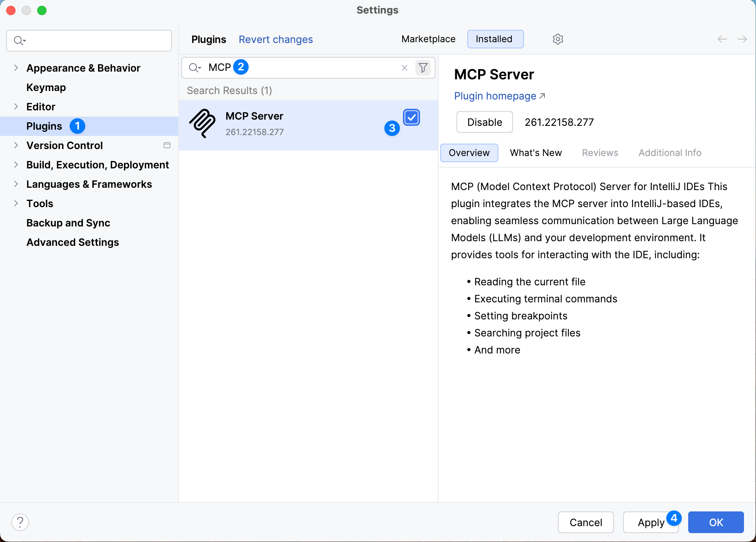
Task: Disable the MCP Server plugin
Action: (484, 122)
